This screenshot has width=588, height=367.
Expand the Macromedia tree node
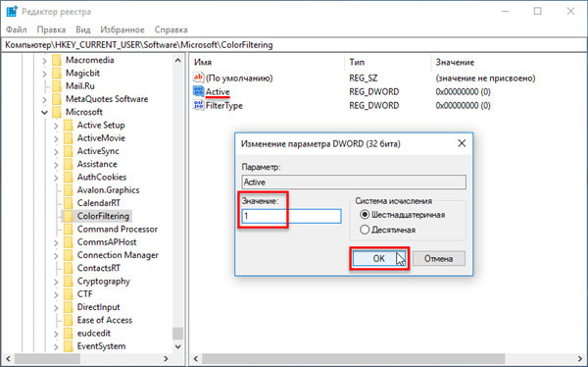[45, 60]
